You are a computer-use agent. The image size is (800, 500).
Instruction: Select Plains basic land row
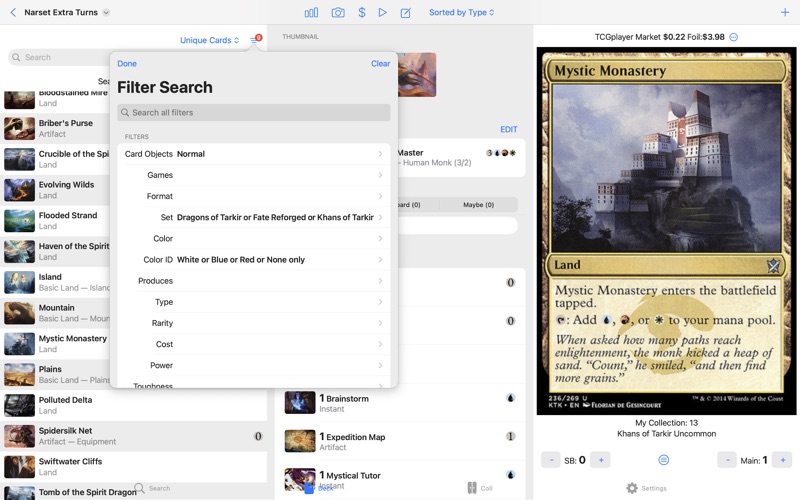(55, 374)
